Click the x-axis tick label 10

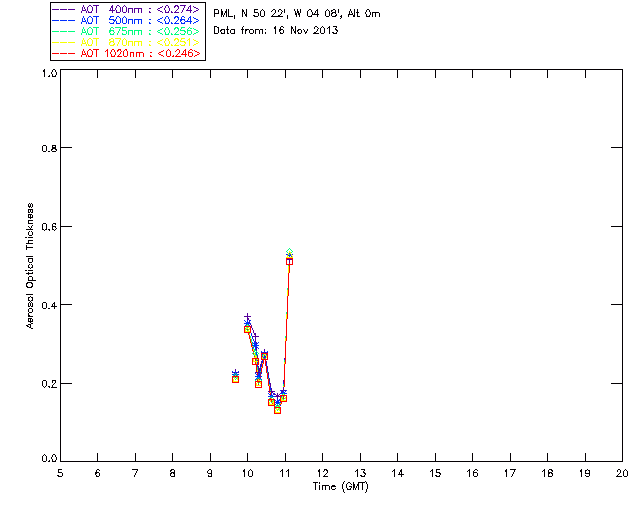(x=247, y=474)
